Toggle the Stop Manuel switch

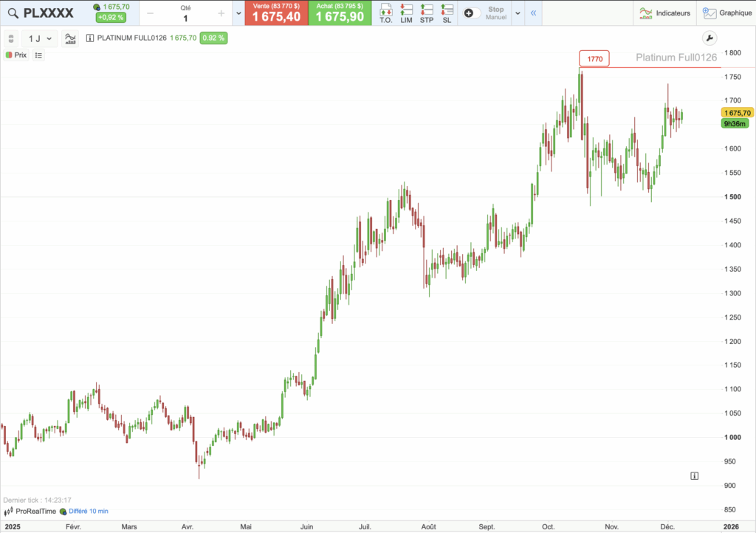472,13
